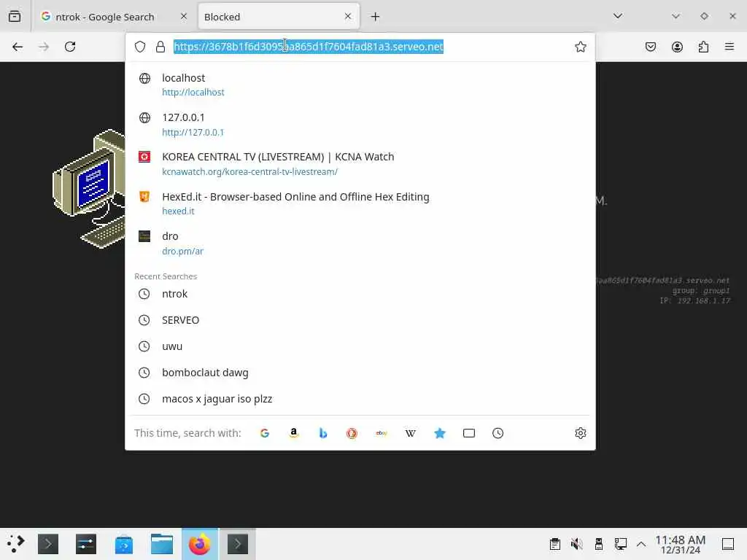The width and height of the screenshot is (747, 560).
Task: Search with DuckDuckGo this time
Action: [352, 433]
